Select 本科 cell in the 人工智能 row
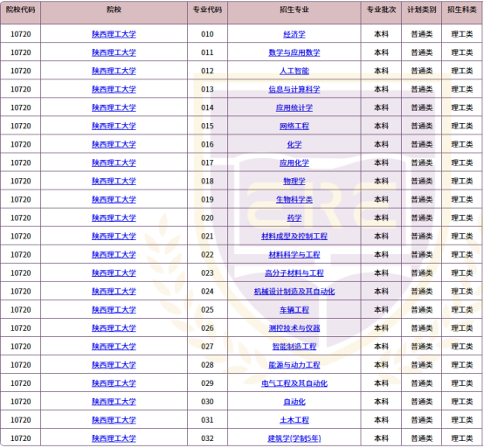This screenshot has height=448, width=484. [381, 71]
